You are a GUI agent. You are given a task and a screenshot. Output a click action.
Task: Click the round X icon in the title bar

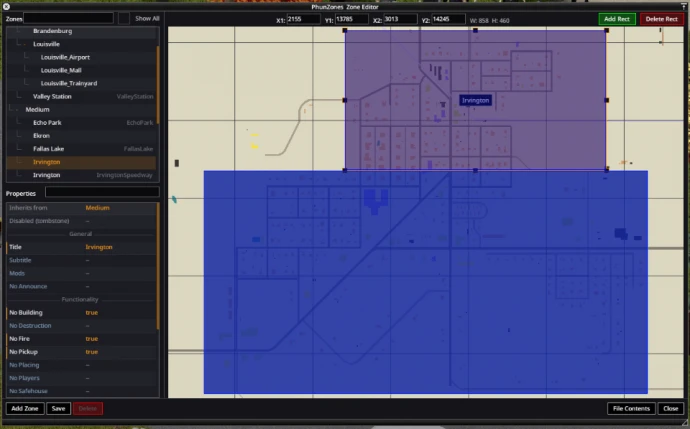(6, 6)
